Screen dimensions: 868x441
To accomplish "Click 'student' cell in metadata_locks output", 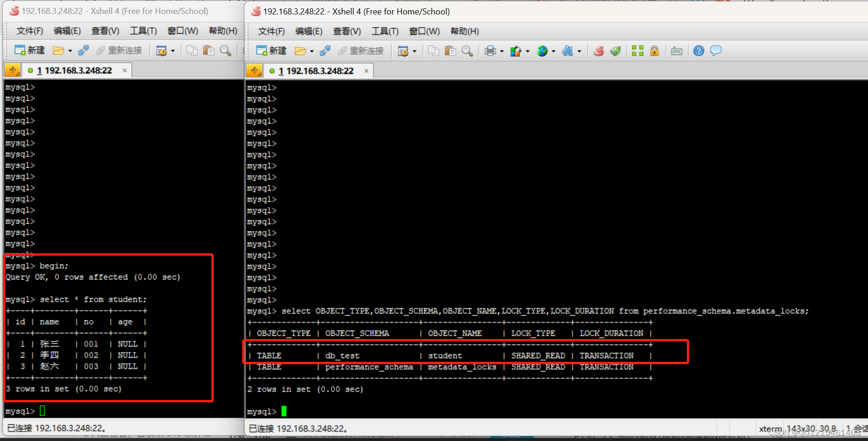I will [x=445, y=355].
